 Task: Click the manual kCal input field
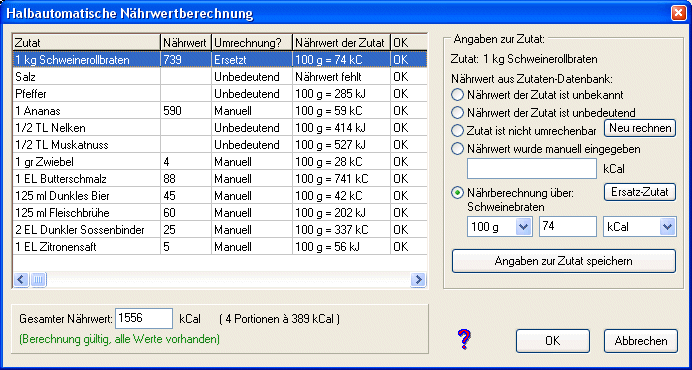(x=532, y=169)
